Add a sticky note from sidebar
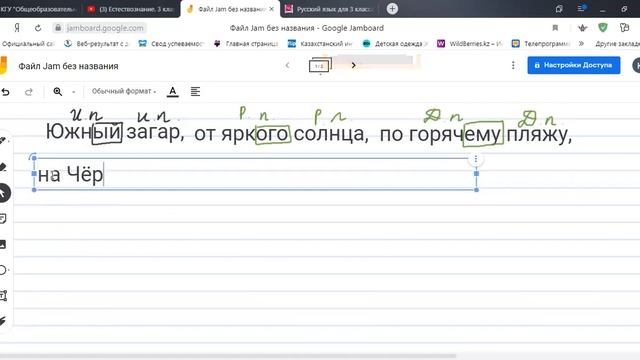The width and height of the screenshot is (640, 360). (x=3, y=218)
